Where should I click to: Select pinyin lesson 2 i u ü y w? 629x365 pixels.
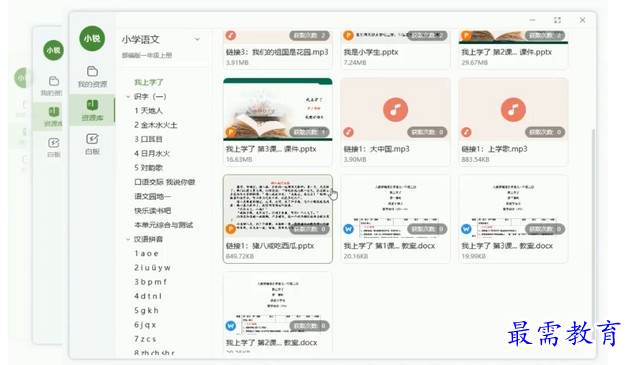pyautogui.click(x=152, y=268)
